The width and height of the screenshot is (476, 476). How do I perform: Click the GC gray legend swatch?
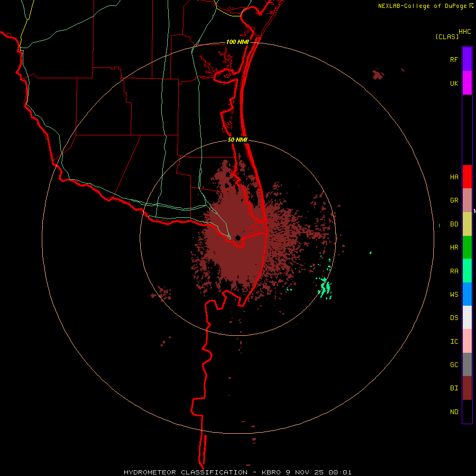[467, 364]
